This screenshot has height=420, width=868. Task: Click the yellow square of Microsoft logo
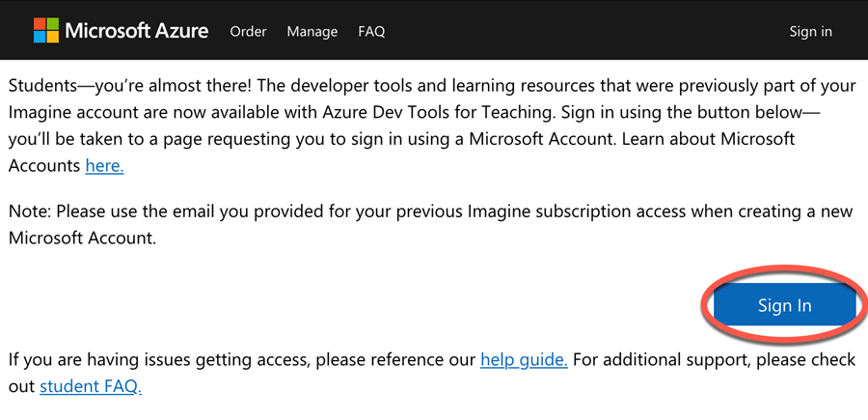click(x=53, y=37)
